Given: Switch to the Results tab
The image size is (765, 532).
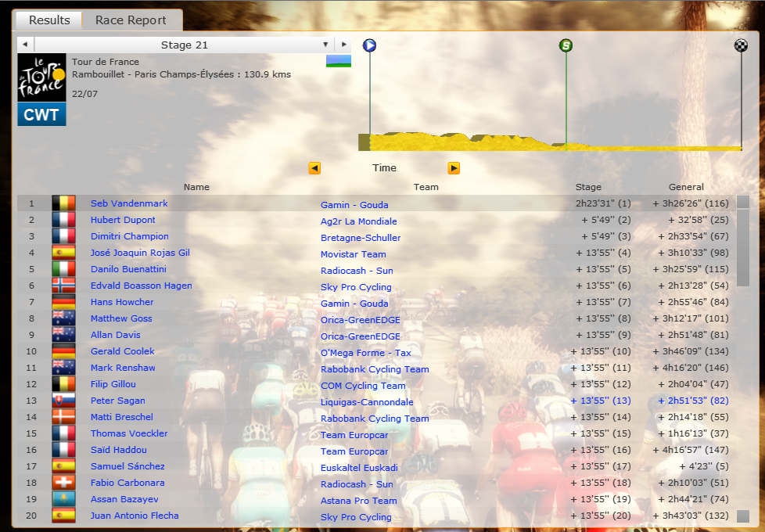Looking at the screenshot, I should click(x=49, y=20).
